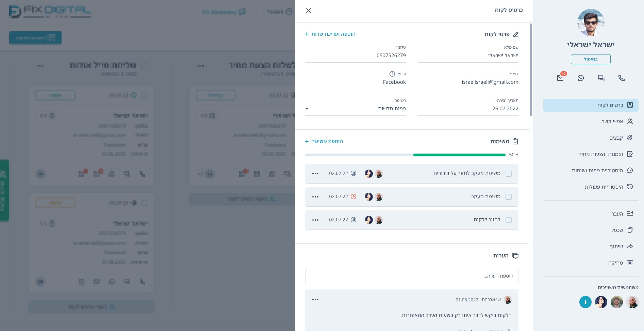Check the משימת מעקב task checkbox

[509, 197]
